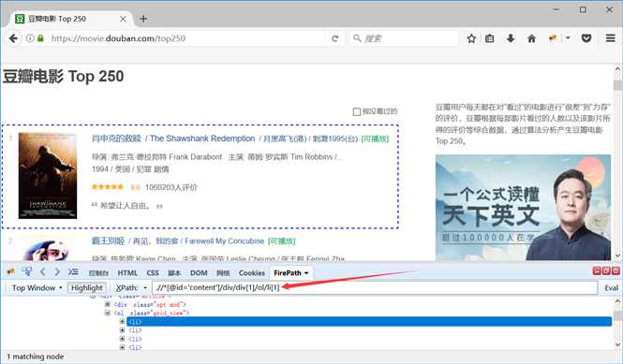The image size is (623, 364).
Task: Click the 搜索 search box
Action: point(404,38)
